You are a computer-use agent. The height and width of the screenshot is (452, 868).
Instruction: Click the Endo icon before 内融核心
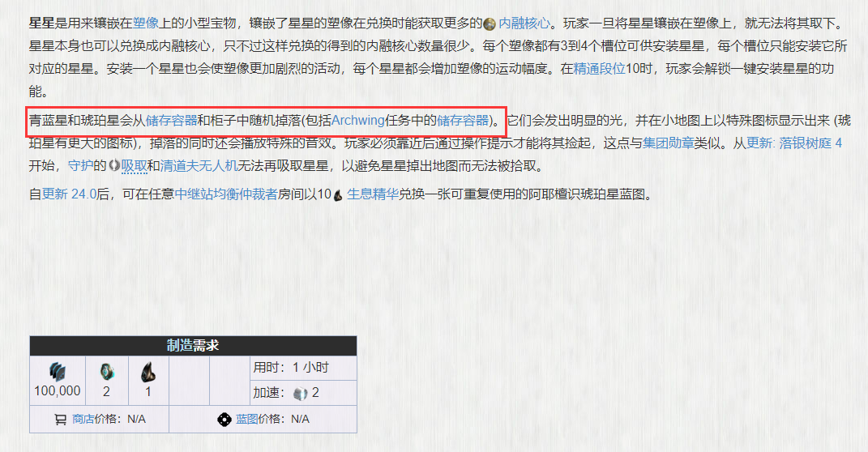(490, 23)
